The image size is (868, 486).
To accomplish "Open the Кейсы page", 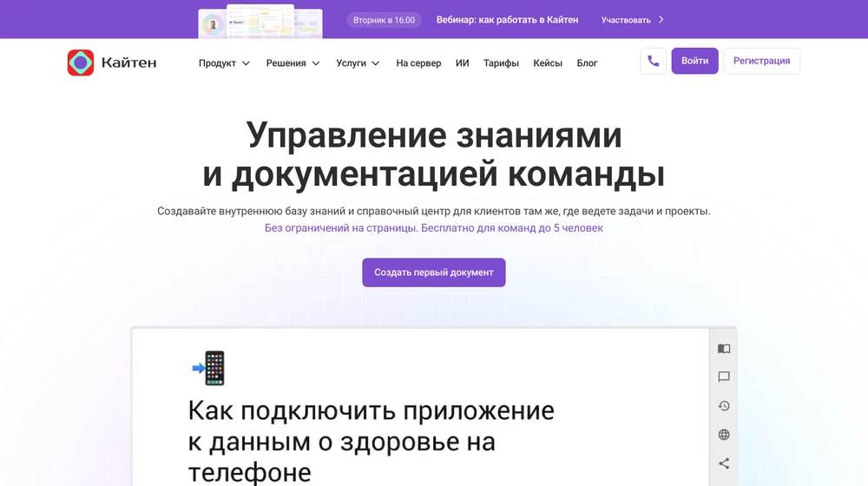I will [548, 63].
